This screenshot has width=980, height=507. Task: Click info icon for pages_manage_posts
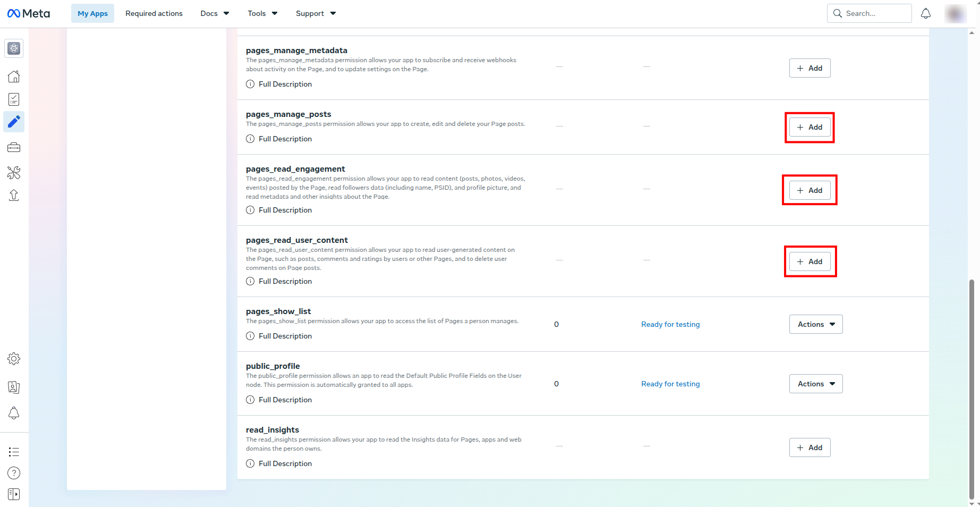(250, 139)
